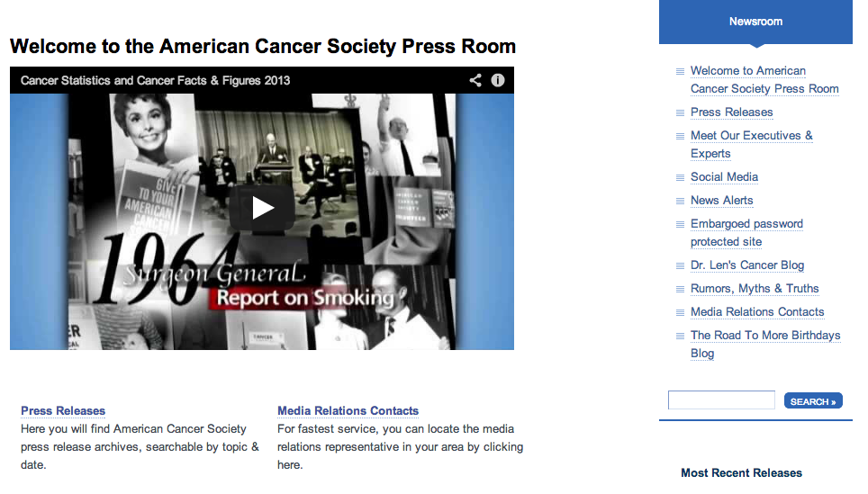Visit Dr. Len's Cancer Blog
The height and width of the screenshot is (494, 868).
coord(746,265)
